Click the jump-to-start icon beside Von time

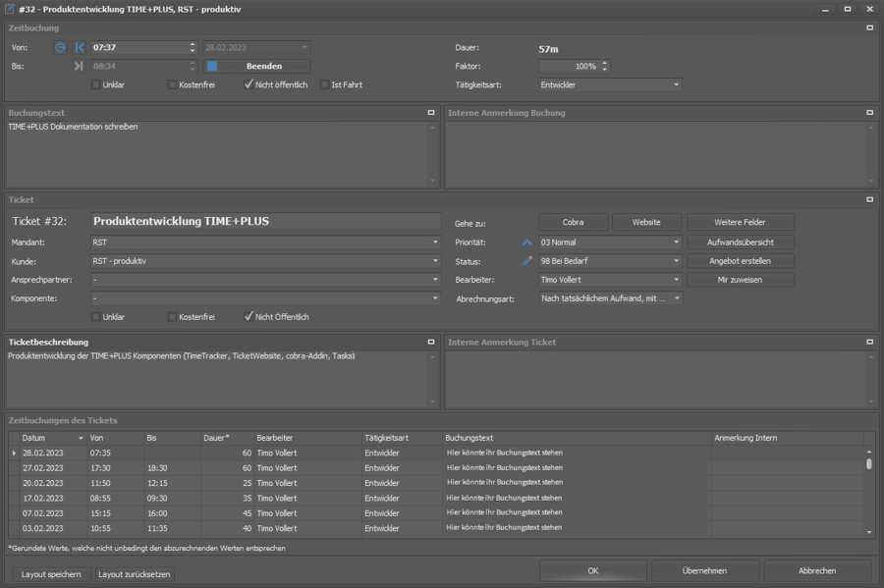[x=79, y=48]
